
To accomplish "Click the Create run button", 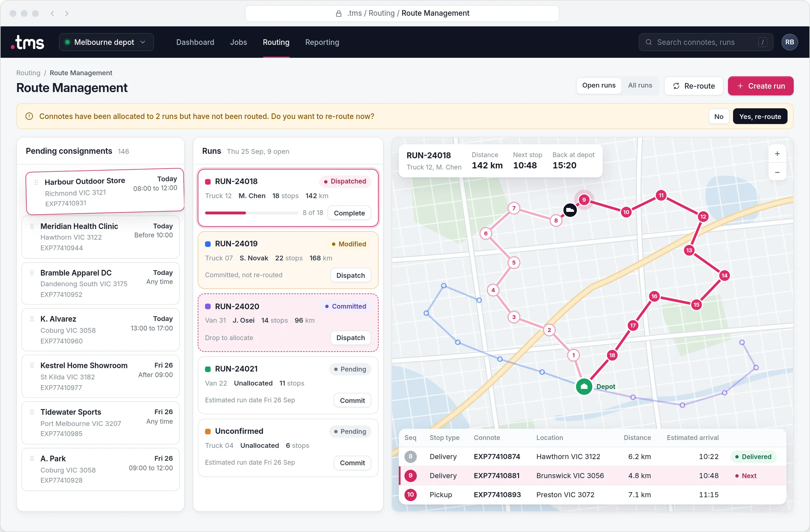I will coord(761,86).
